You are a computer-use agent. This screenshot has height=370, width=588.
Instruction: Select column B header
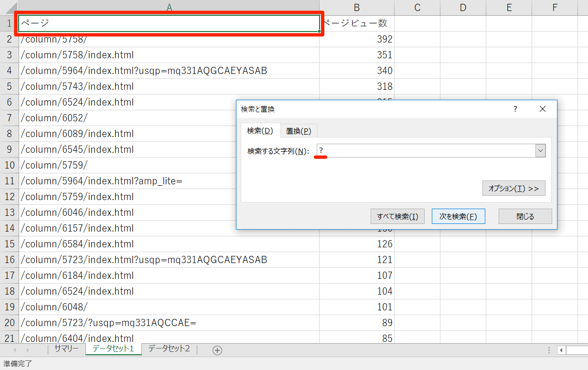357,7
